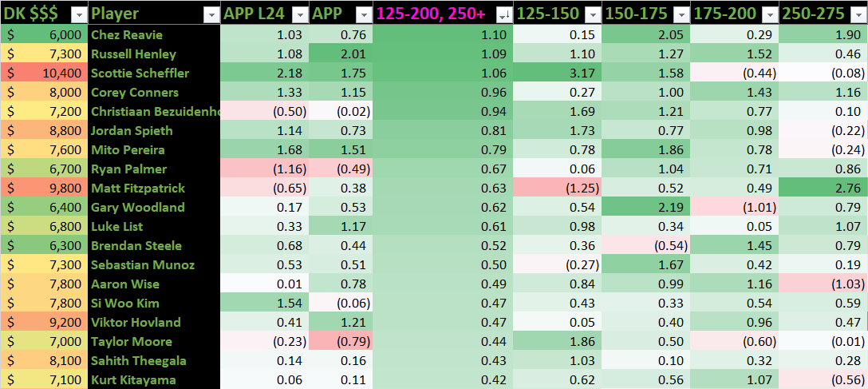This screenshot has width=868, height=389.
Task: Click the $6,300 salary cell for Brendan Steele
Action: [x=44, y=245]
